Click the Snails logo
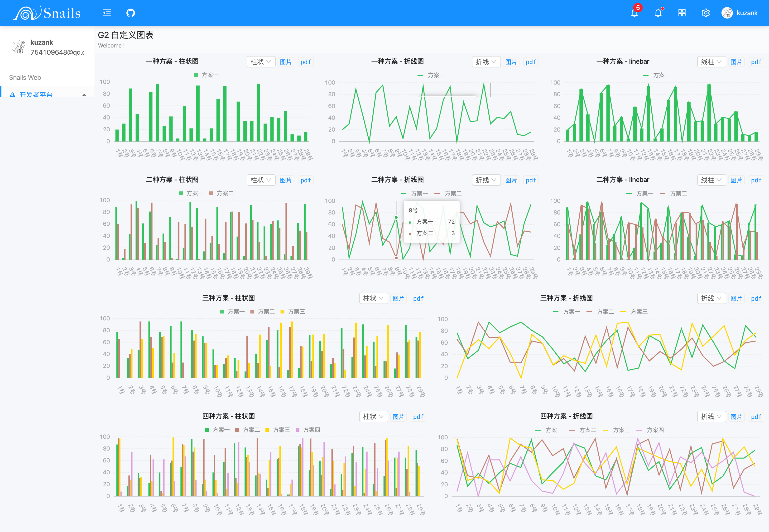Viewport: 769px width, 532px height. click(47, 13)
